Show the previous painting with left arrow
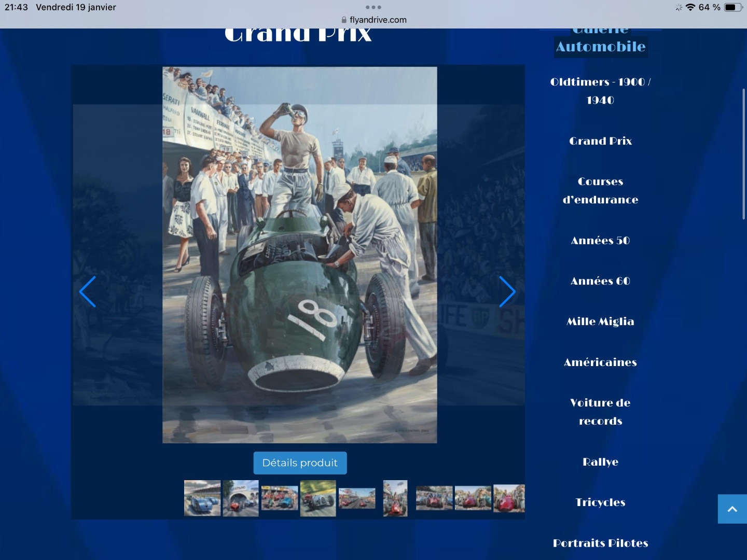This screenshot has height=560, width=747. [x=87, y=291]
